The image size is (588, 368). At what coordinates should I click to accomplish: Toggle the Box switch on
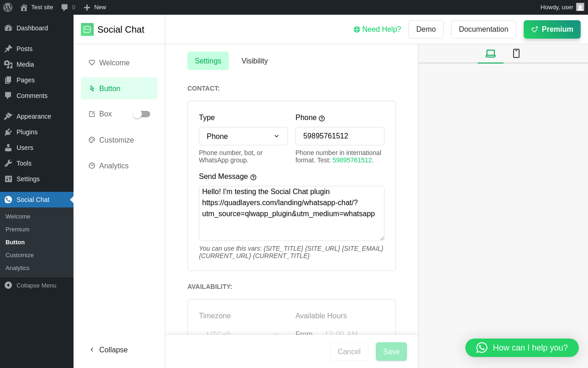pyautogui.click(x=141, y=114)
